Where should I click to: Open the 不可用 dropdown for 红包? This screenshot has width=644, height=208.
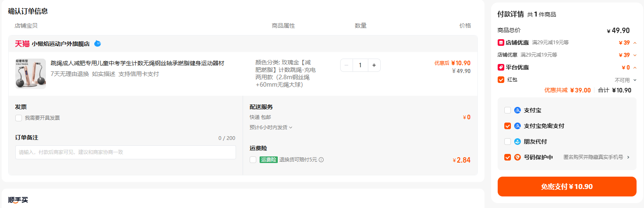pos(626,80)
